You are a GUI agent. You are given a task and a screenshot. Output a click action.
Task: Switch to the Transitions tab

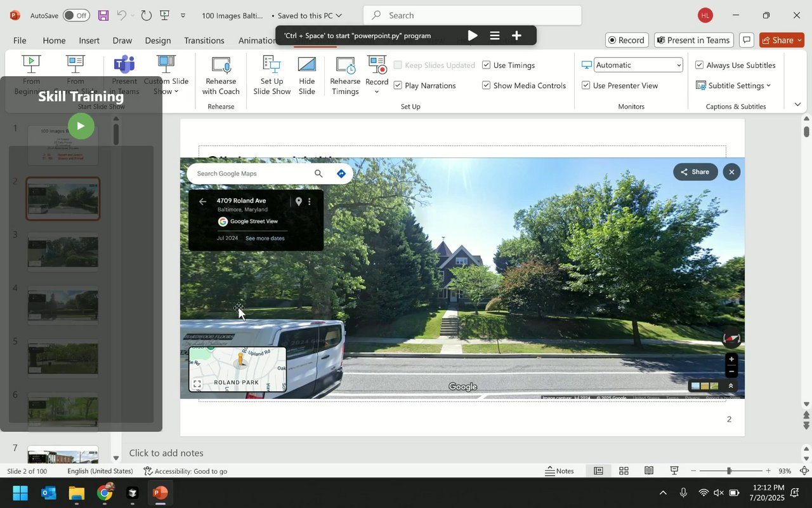(x=204, y=40)
